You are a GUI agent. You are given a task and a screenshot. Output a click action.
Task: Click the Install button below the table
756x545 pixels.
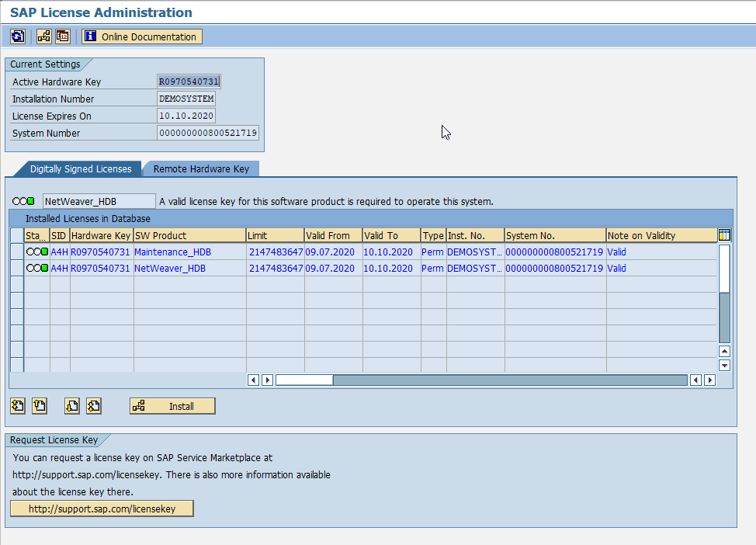click(172, 406)
